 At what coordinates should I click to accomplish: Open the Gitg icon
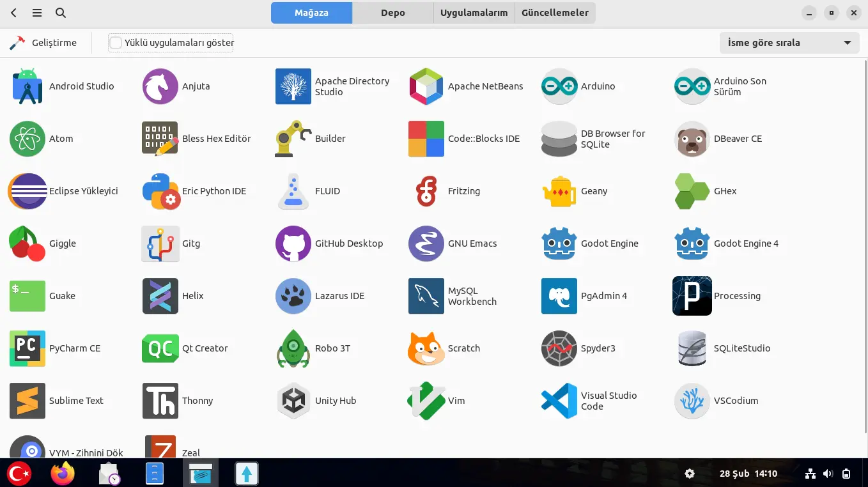[x=160, y=243]
